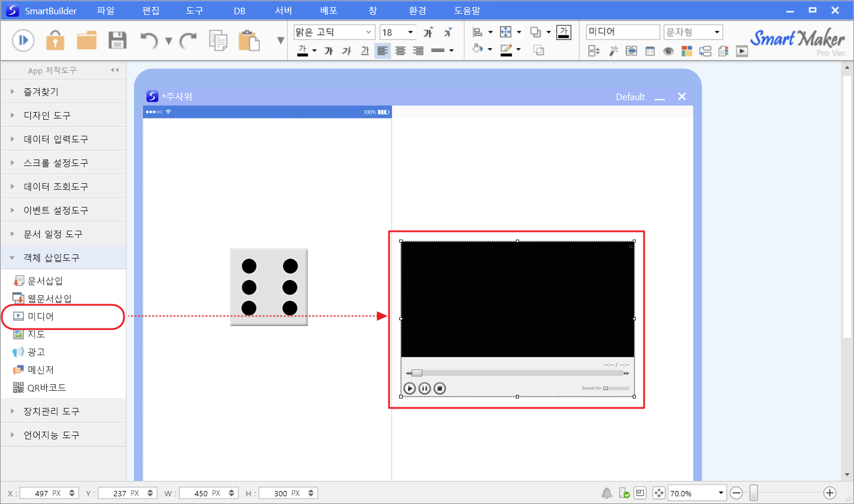854x504 pixels.
Task: Select the 문서삽입 tool
Action: point(38,280)
